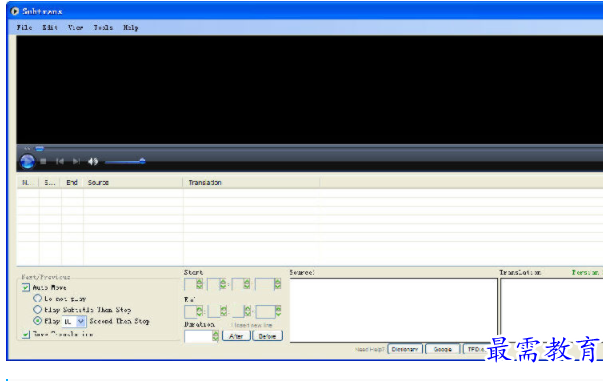Adjust the volume slider handle
The width and height of the screenshot is (608, 381).
point(142,160)
